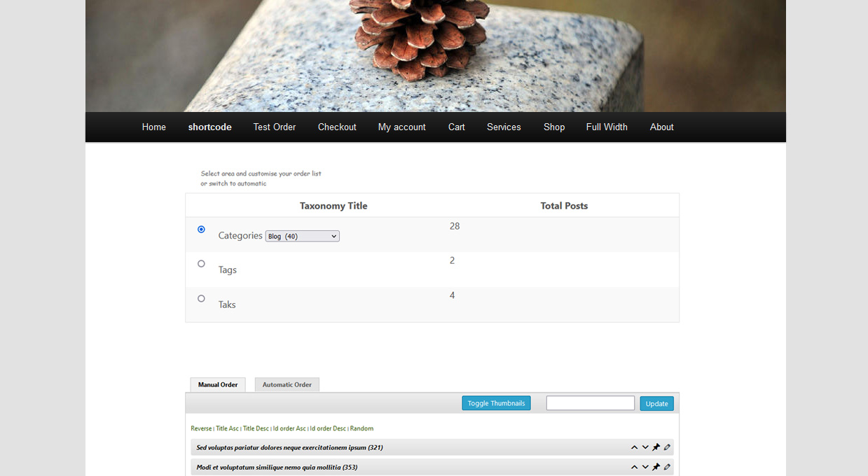Viewport: 868px width, 476px height.
Task: Choose the Taks taxonomy radio button
Action: [201, 299]
